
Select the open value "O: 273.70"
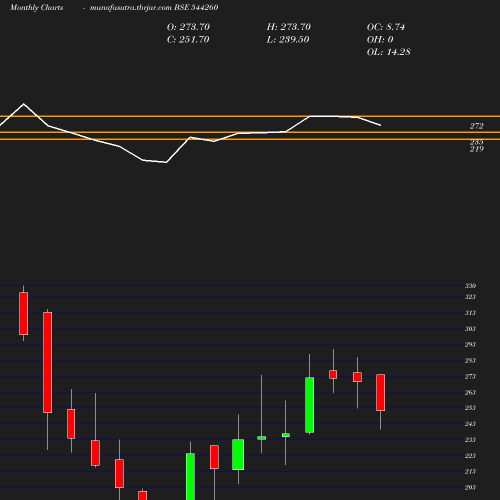tap(188, 27)
